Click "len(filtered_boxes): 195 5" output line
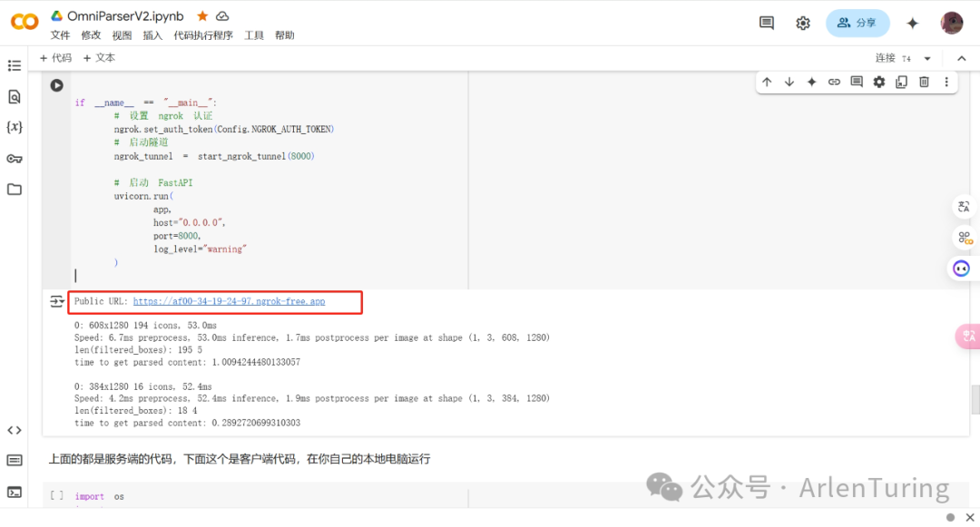The image size is (980, 527). [138, 350]
